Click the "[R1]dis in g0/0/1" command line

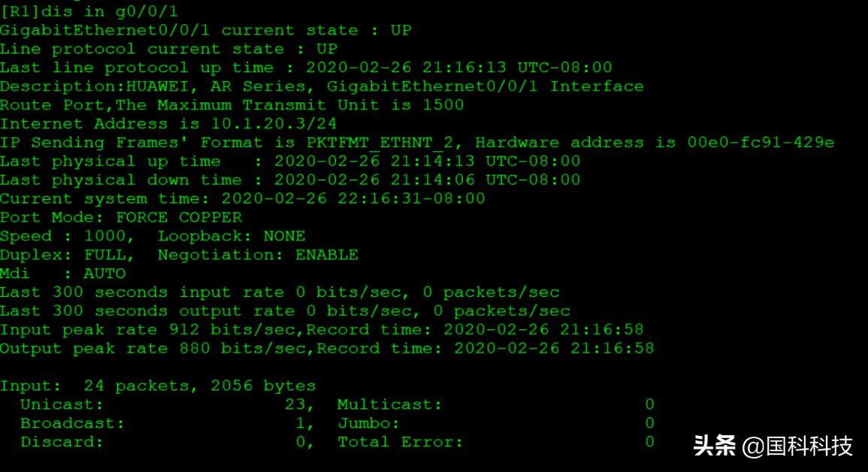pos(89,11)
